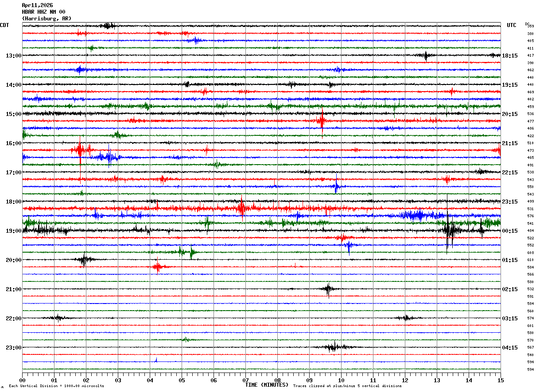Viewport: 536px width, 392px height.
Task: Click the DC offset value "608"
Action: pyautogui.click(x=530, y=253)
